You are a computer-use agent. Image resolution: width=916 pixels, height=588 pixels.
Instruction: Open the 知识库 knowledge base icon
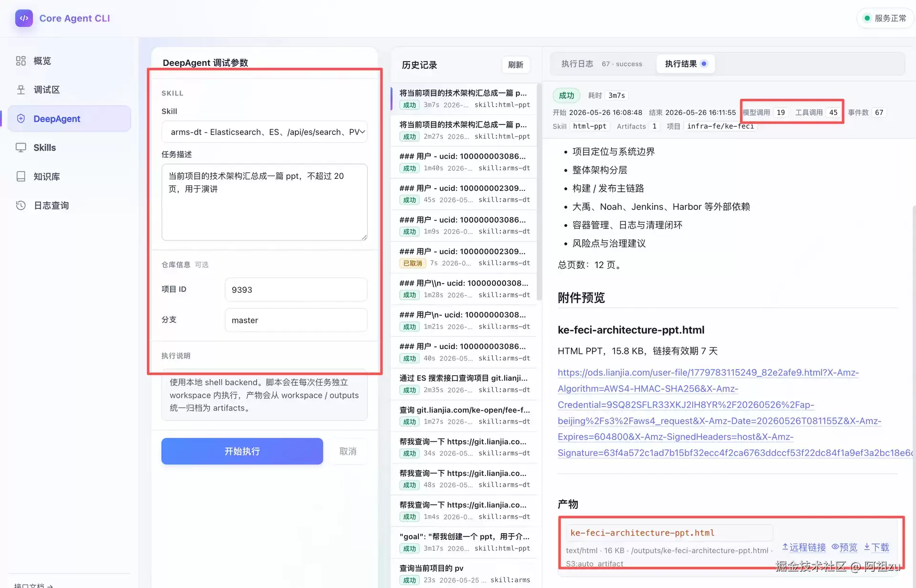(21, 176)
